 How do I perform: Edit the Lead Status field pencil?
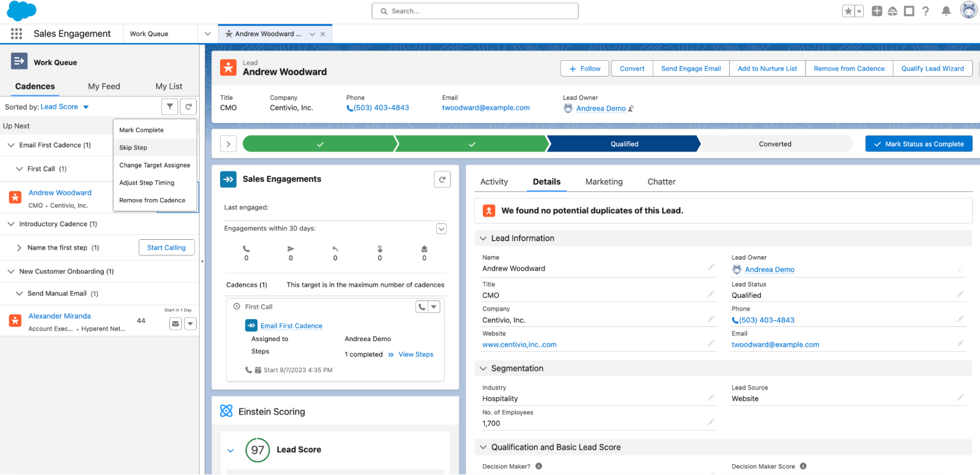(x=960, y=294)
